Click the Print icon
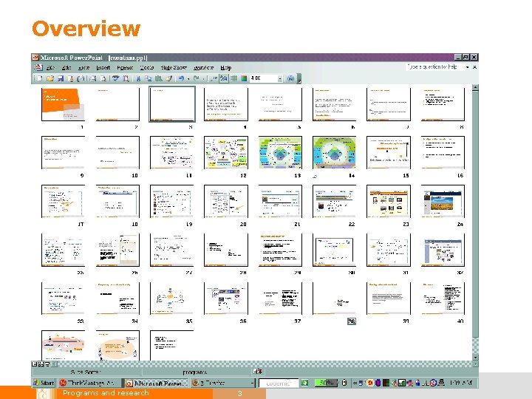The height and width of the screenshot is (399, 532). click(93, 79)
